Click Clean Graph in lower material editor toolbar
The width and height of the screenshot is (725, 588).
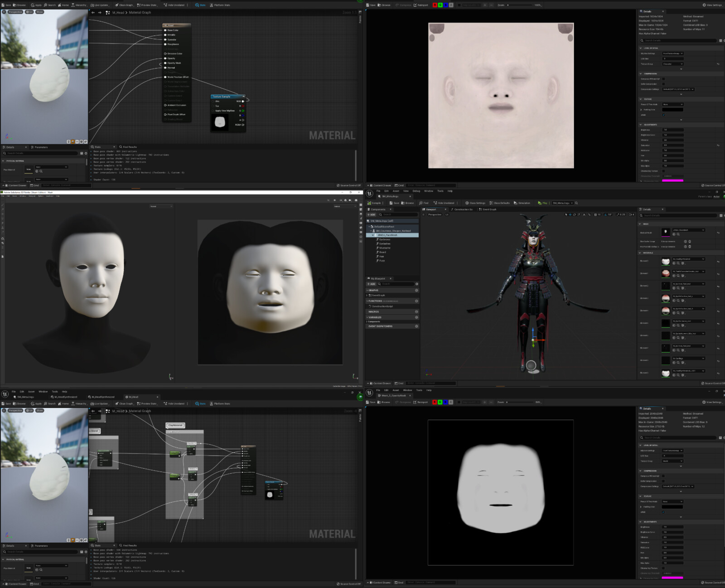(124, 403)
